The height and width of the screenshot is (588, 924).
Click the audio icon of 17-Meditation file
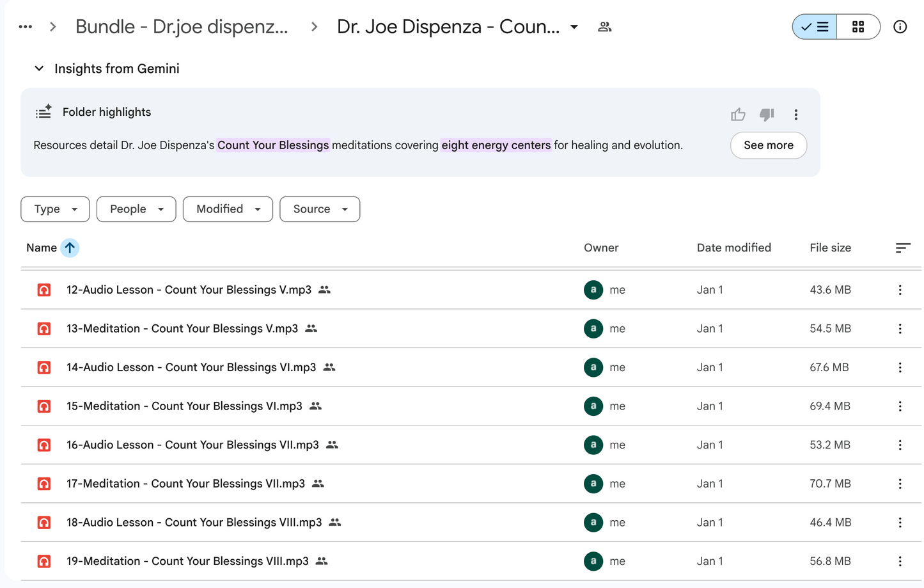(44, 484)
